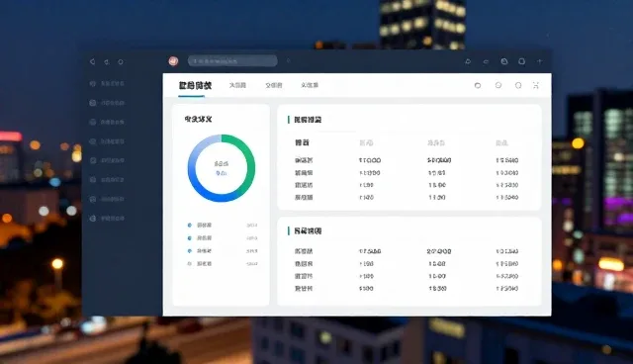Viewport: 633px width, 364px height.
Task: Open the bottommost item in the left sidebar
Action: point(107,219)
